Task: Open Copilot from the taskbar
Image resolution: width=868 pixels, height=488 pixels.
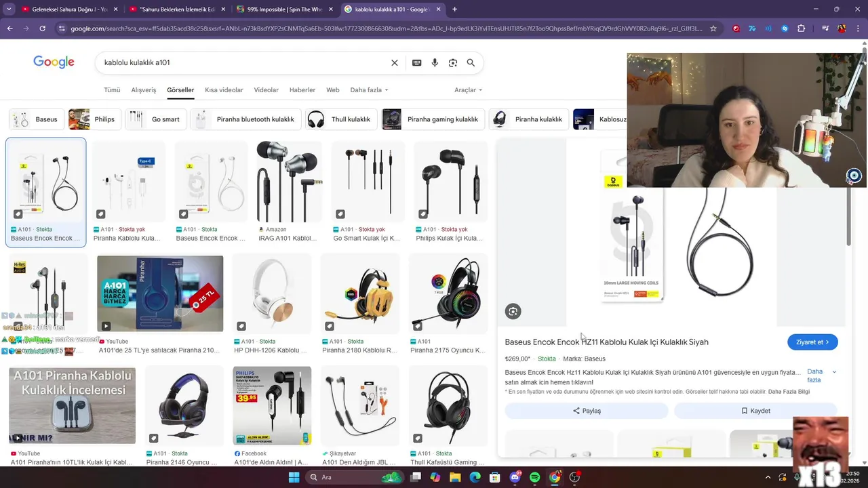Action: 435,477
